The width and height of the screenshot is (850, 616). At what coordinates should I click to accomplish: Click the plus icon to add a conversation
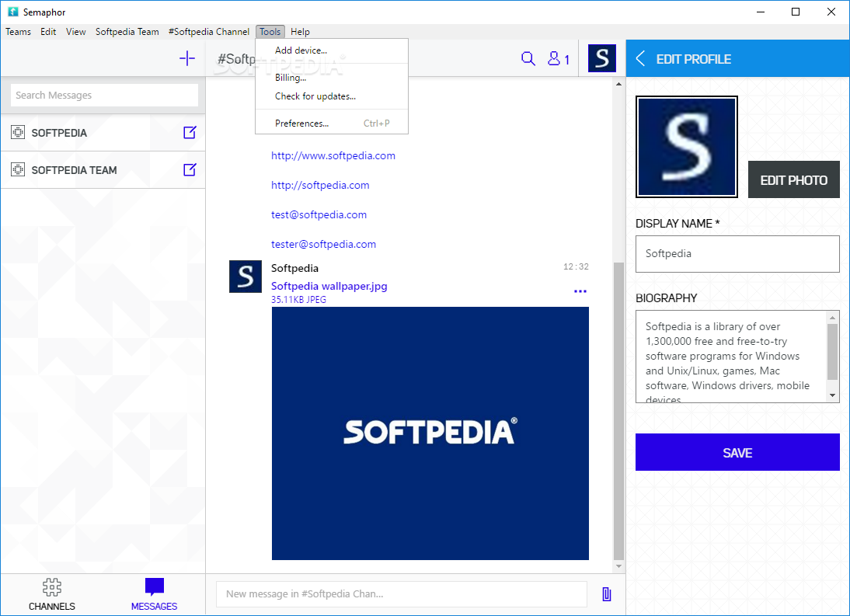(187, 58)
